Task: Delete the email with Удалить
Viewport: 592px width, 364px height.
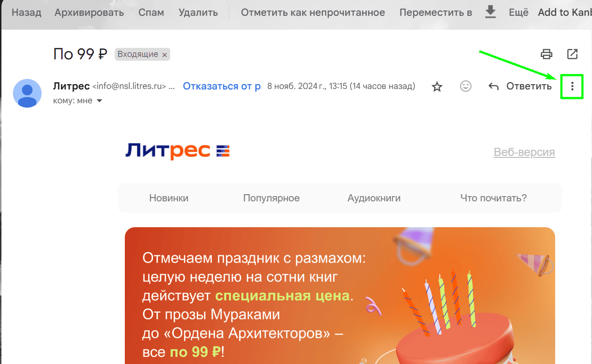Action: pyautogui.click(x=197, y=12)
